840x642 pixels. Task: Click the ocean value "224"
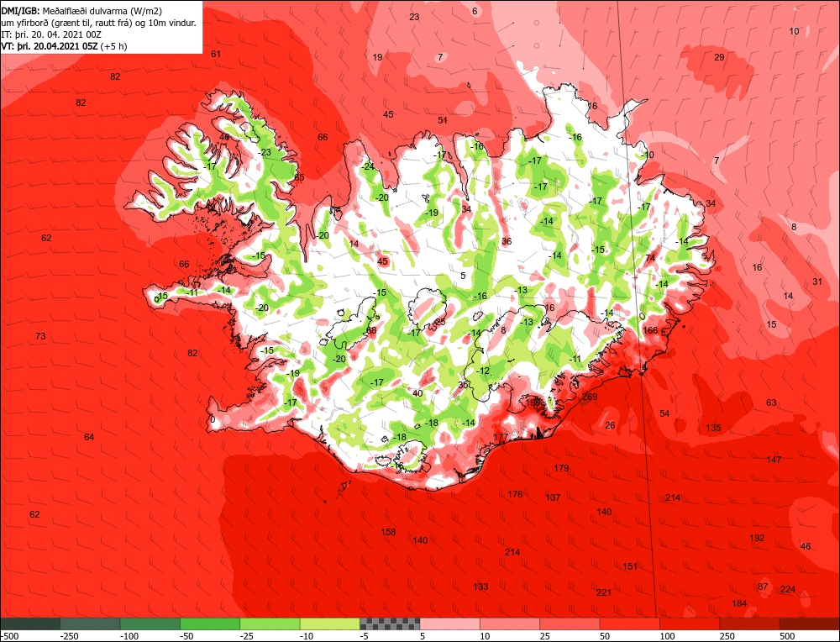(x=788, y=590)
